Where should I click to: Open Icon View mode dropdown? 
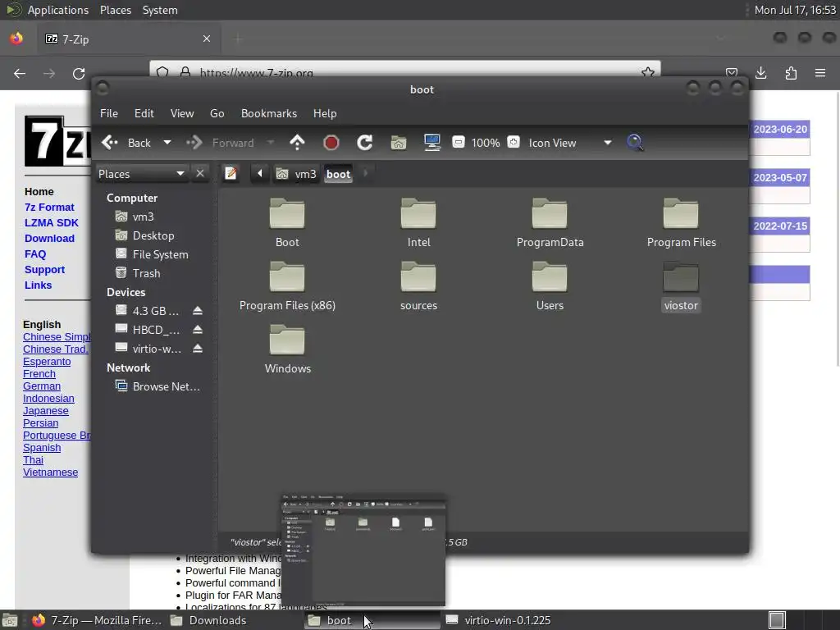568,143
